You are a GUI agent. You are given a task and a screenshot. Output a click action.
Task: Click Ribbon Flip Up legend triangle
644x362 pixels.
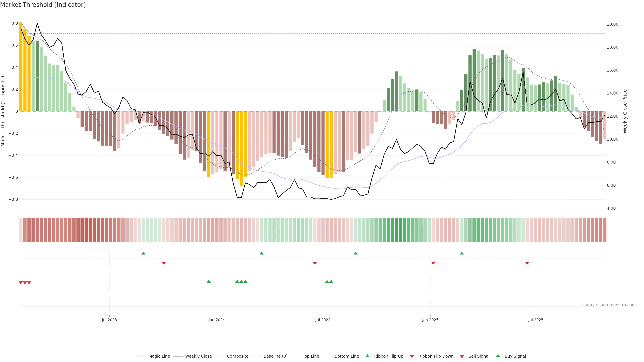point(367,356)
